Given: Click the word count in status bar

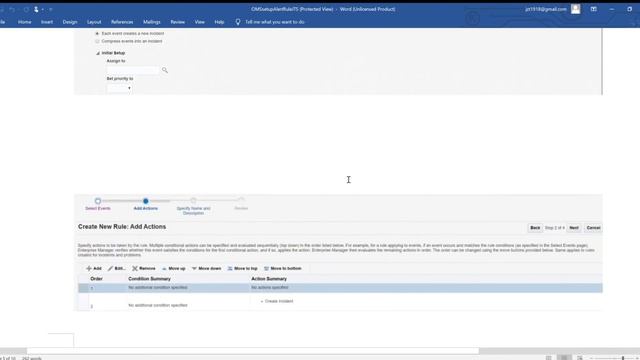Looking at the screenshot, I should click(32, 358).
